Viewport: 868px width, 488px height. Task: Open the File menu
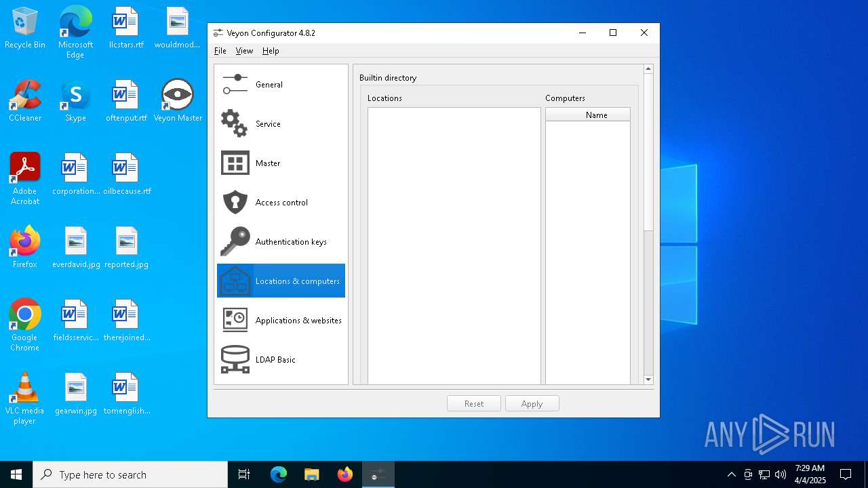[x=220, y=51]
